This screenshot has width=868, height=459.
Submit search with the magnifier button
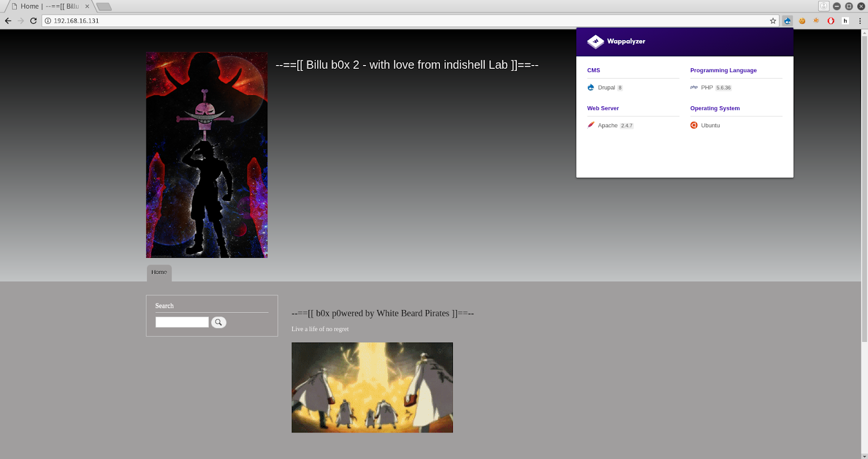(x=219, y=322)
